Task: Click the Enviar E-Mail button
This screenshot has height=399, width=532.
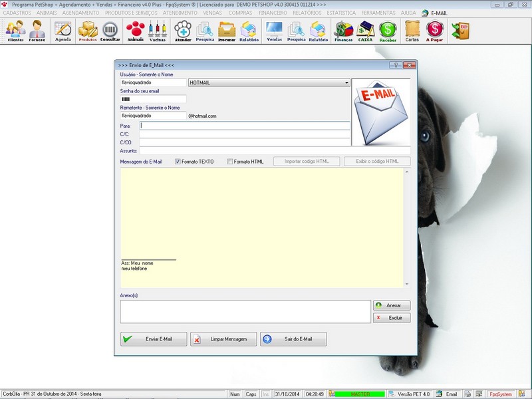Action: click(x=154, y=338)
